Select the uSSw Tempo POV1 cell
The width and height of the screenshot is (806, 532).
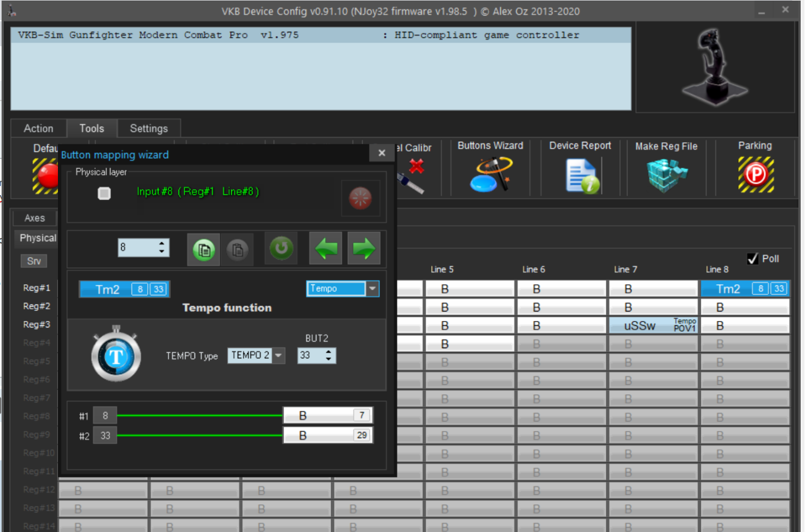654,326
